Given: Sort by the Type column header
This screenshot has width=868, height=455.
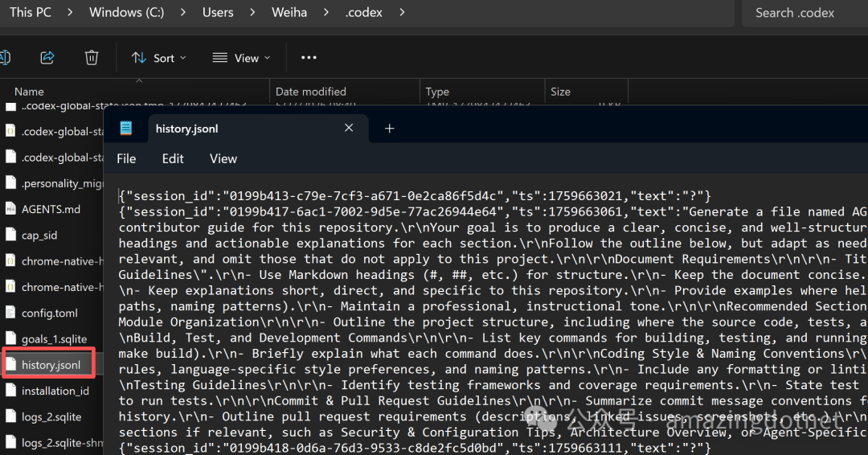Looking at the screenshot, I should point(482,92).
